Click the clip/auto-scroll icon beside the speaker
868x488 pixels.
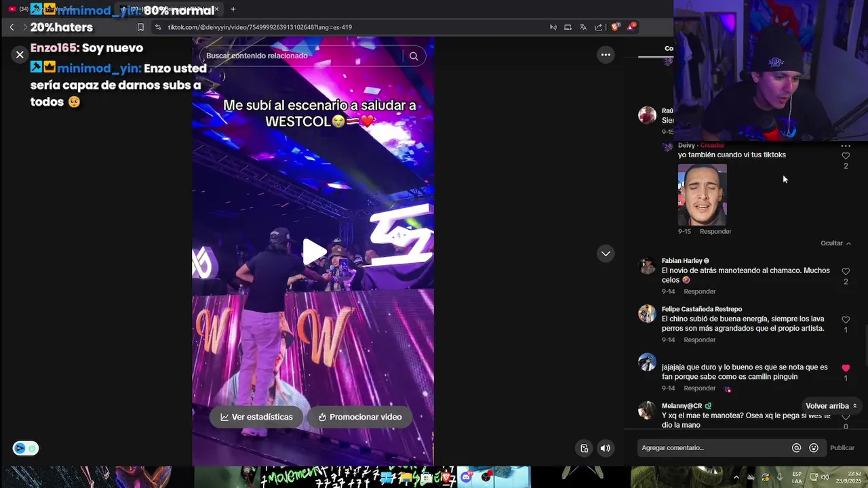pyautogui.click(x=585, y=448)
